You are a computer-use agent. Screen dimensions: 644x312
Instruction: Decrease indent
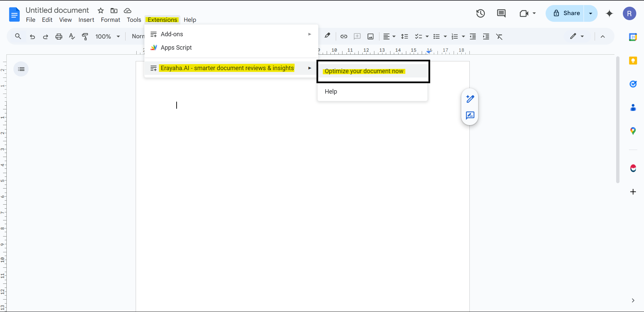tap(473, 37)
